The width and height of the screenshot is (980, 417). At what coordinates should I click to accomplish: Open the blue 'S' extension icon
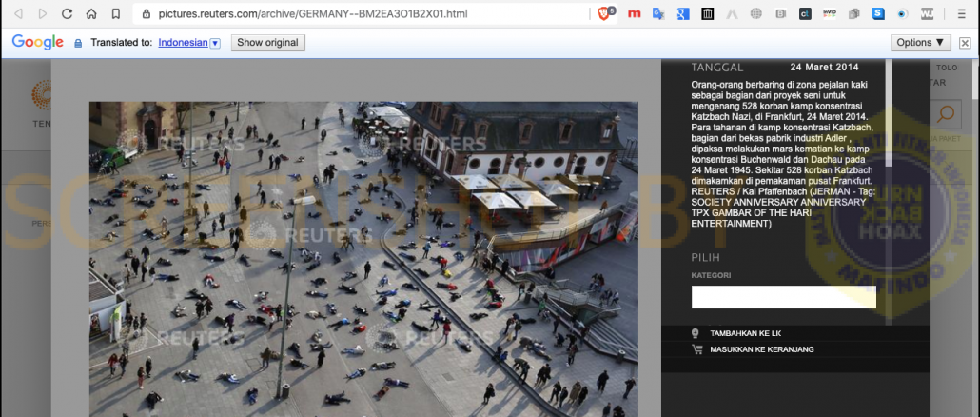(879, 13)
